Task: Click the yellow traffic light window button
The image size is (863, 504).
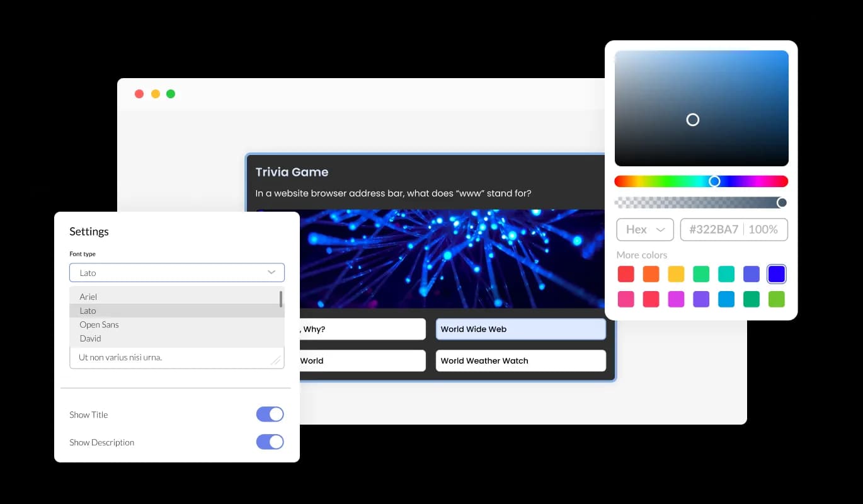Action: point(155,93)
